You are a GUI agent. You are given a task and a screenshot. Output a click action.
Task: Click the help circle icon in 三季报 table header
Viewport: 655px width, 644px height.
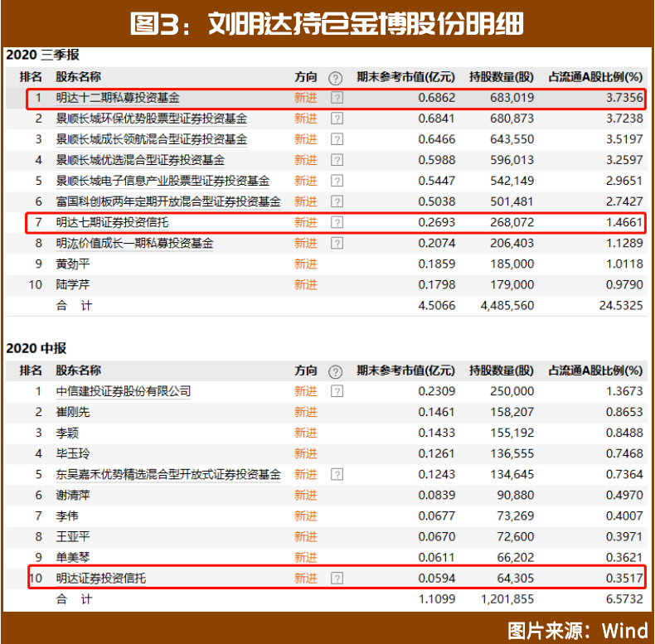coord(335,78)
